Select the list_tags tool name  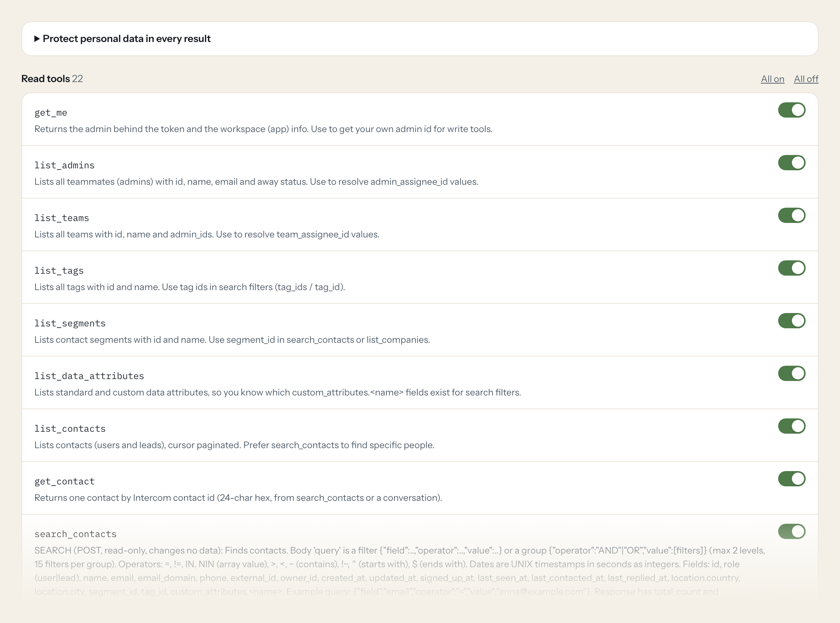tap(59, 271)
